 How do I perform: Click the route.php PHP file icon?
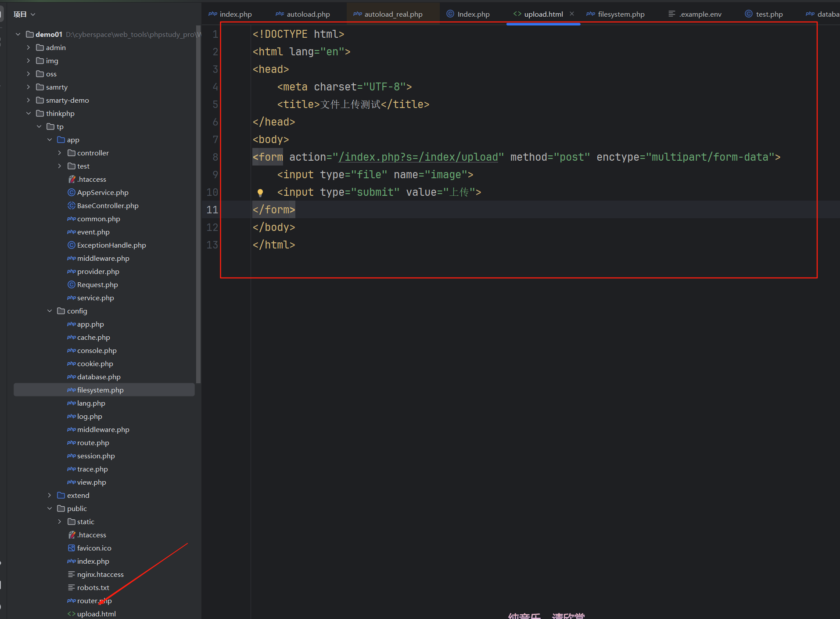72,443
